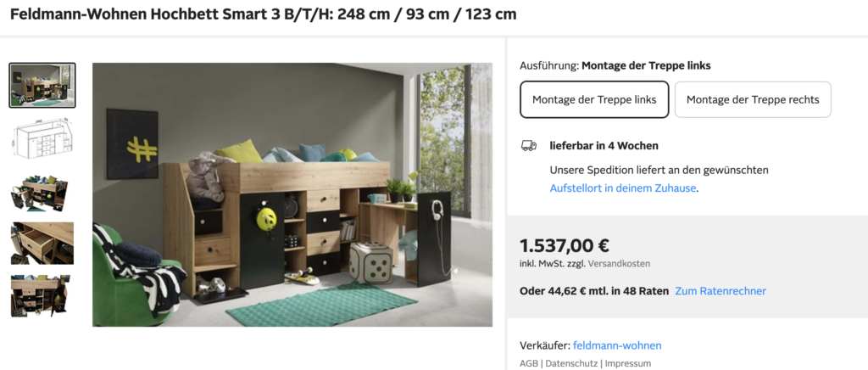The height and width of the screenshot is (370, 868).
Task: Choose option Montage der Treppe rechts
Action: pyautogui.click(x=753, y=99)
